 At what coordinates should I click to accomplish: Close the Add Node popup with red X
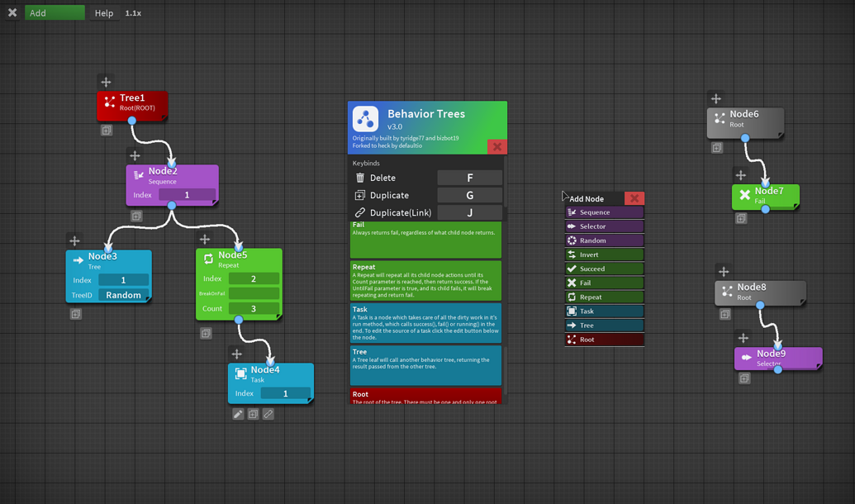coord(634,198)
